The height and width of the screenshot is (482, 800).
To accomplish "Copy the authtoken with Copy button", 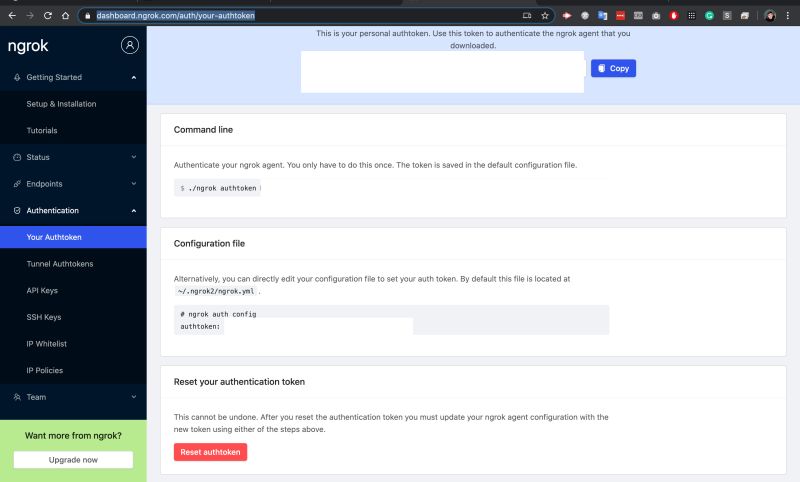I will tap(613, 68).
